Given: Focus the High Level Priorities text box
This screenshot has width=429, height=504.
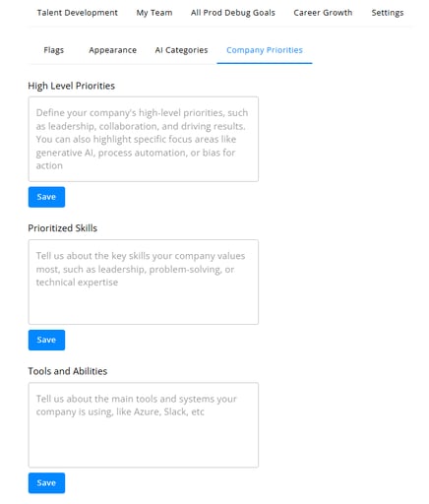Looking at the screenshot, I should coord(144,139).
